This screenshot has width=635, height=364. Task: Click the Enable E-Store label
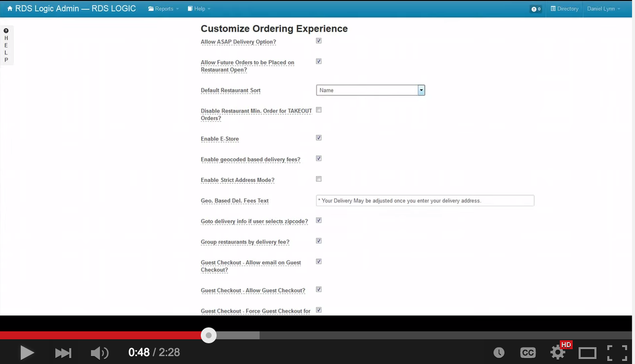[220, 139]
